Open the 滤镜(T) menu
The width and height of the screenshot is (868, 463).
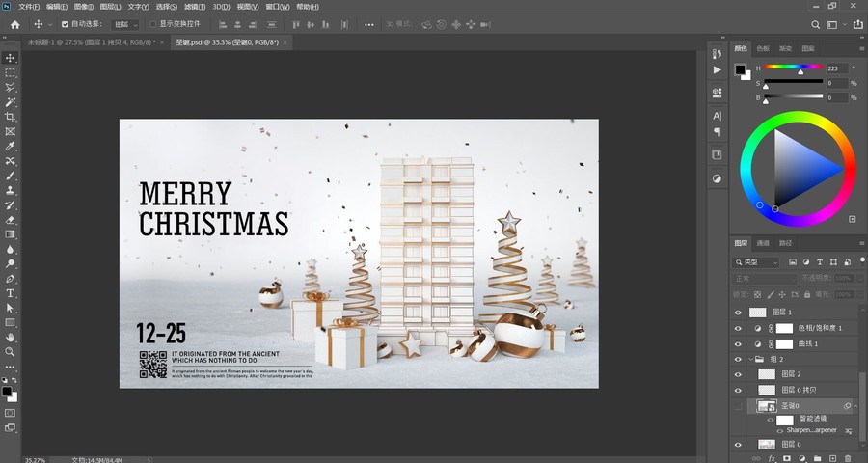[x=195, y=7]
